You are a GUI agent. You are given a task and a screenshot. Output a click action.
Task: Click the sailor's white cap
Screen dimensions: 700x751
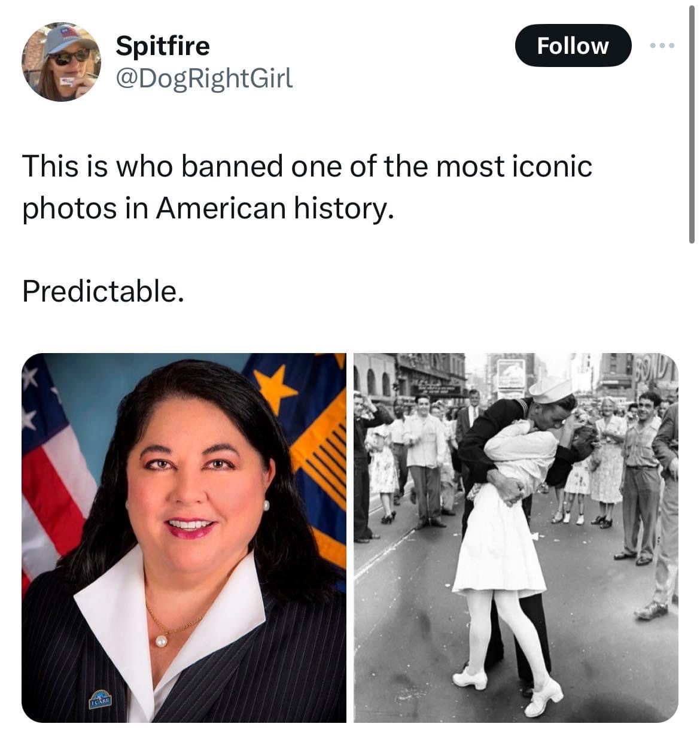[551, 390]
